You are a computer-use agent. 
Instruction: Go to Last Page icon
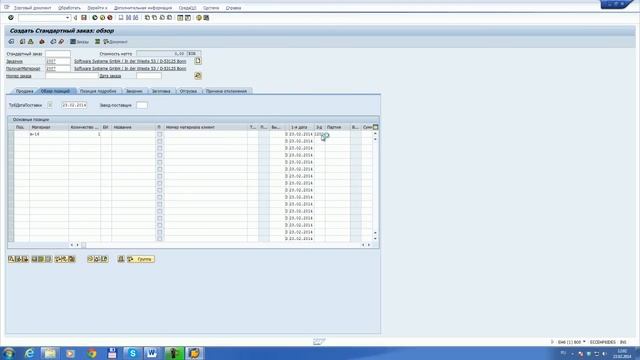click(x=169, y=18)
